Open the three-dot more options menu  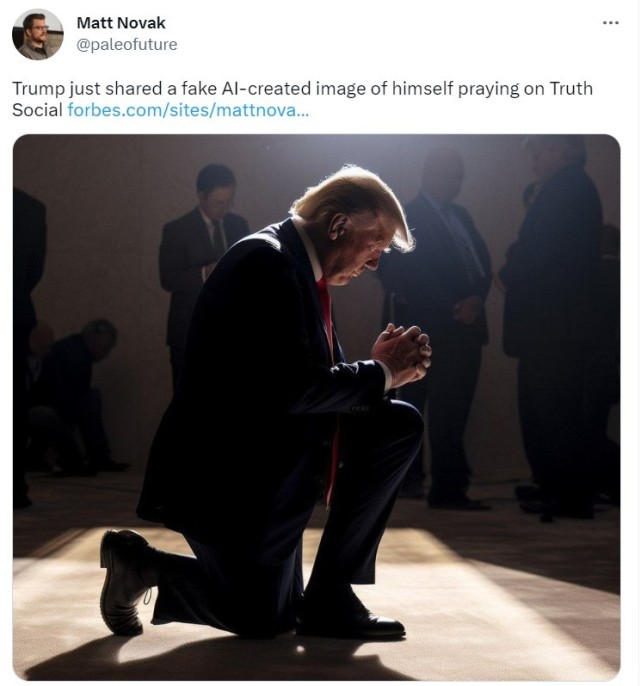coord(611,22)
